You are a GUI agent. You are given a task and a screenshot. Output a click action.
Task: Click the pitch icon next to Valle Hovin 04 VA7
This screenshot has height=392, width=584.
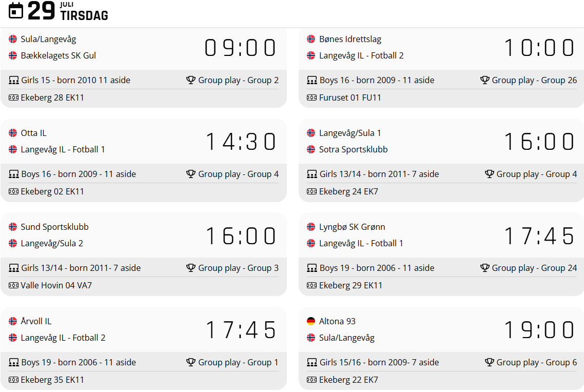(14, 285)
